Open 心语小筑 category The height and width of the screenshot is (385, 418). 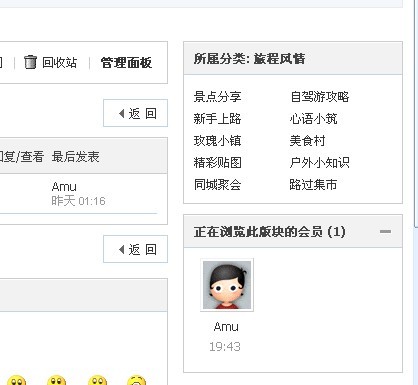coord(313,118)
